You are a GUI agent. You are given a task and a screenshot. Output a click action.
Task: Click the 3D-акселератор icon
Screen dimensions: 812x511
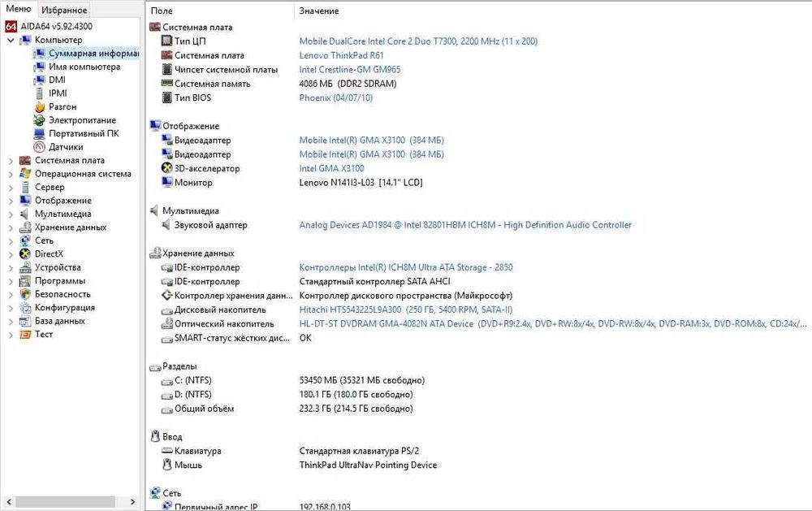166,168
